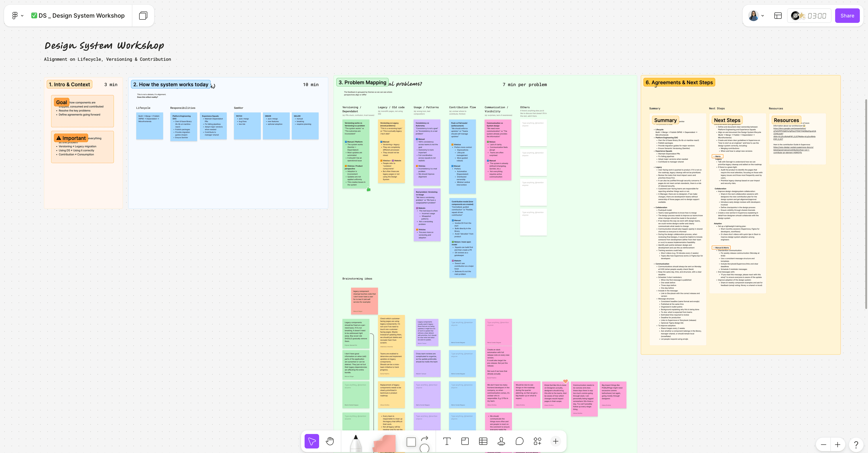Click the Design System Workshop handwritten title
868x453 pixels.
(x=104, y=46)
